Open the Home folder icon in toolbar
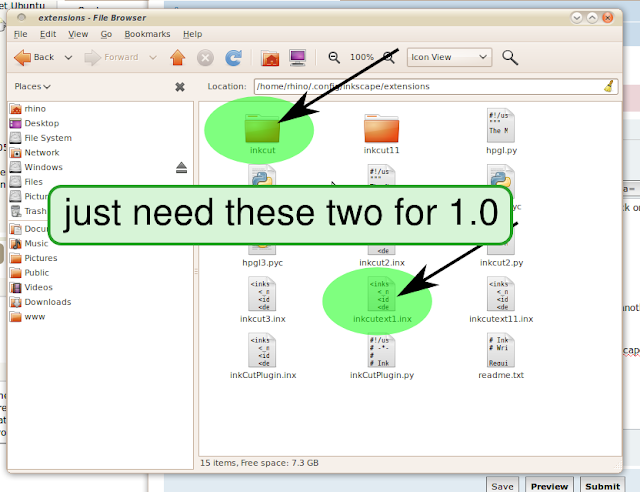The width and height of the screenshot is (640, 492). [x=270, y=58]
